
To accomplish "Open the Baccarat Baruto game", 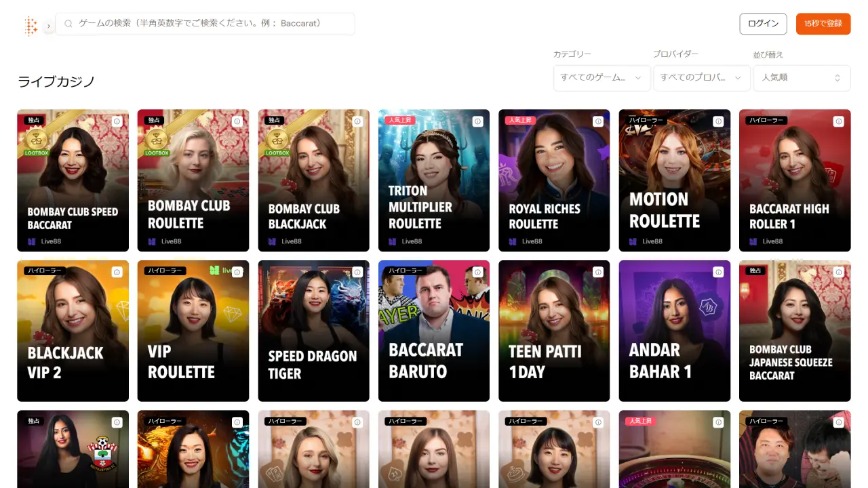I will 434,331.
